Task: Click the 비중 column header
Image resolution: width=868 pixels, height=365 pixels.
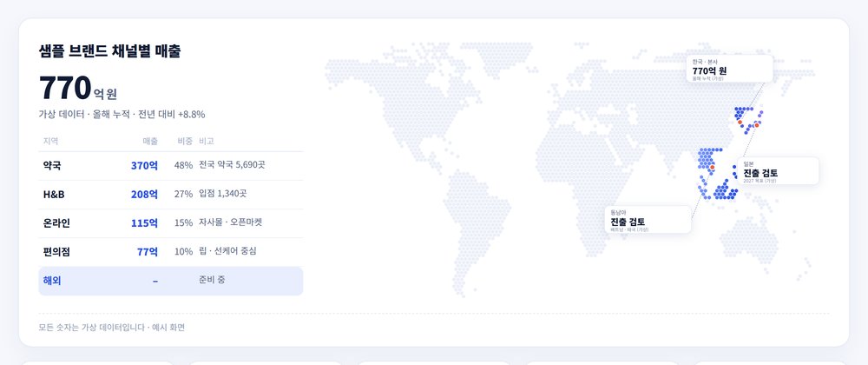Action: 185,142
